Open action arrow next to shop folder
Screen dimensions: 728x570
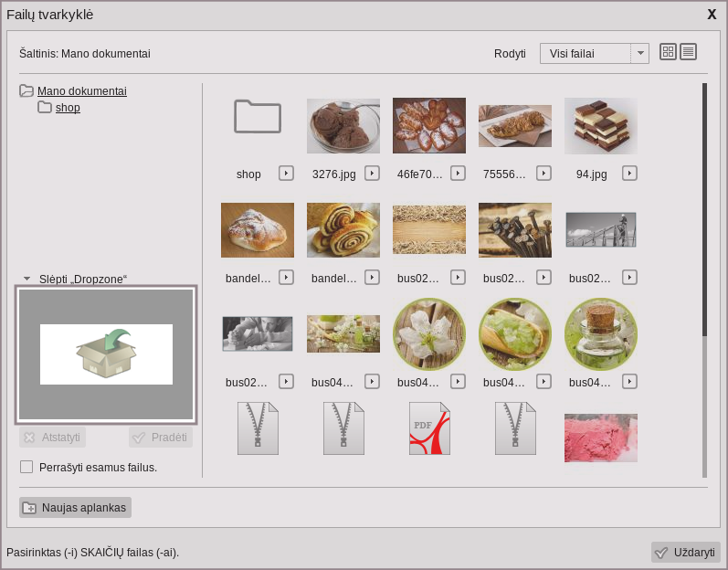click(286, 173)
